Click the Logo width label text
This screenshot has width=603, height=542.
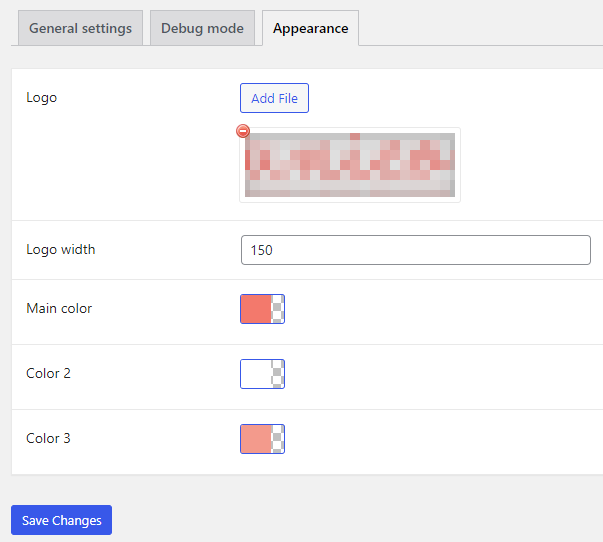coord(61,250)
